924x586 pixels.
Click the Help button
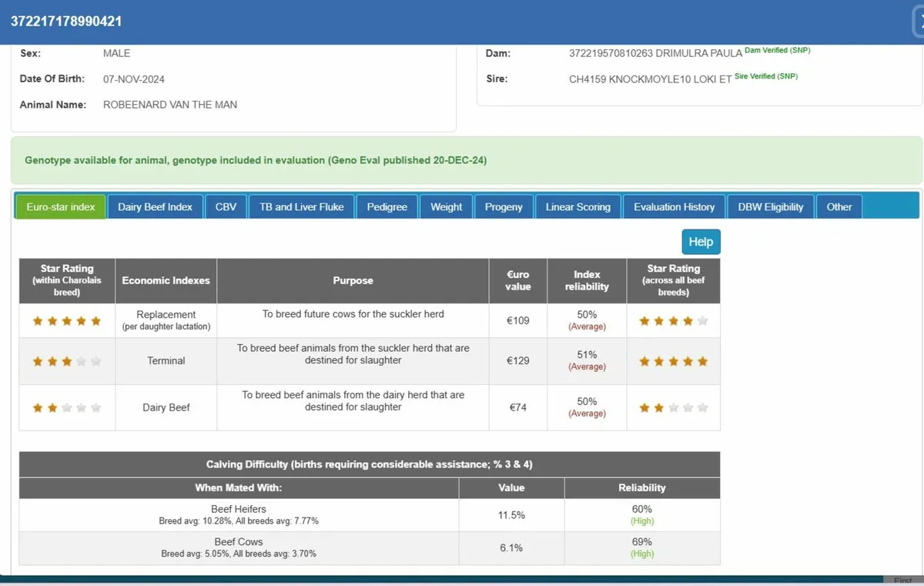pos(701,242)
